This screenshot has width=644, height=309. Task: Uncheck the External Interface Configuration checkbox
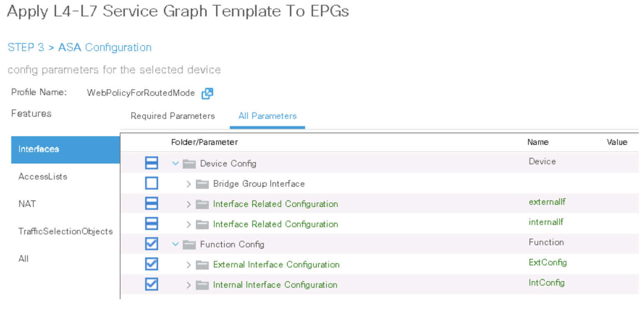[x=152, y=264]
